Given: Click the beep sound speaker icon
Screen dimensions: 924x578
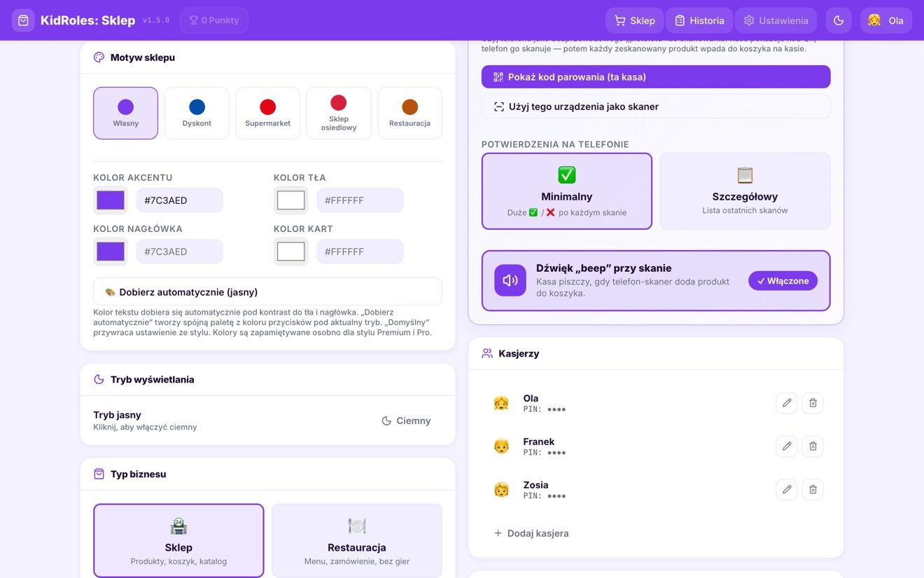Looking at the screenshot, I should (510, 280).
